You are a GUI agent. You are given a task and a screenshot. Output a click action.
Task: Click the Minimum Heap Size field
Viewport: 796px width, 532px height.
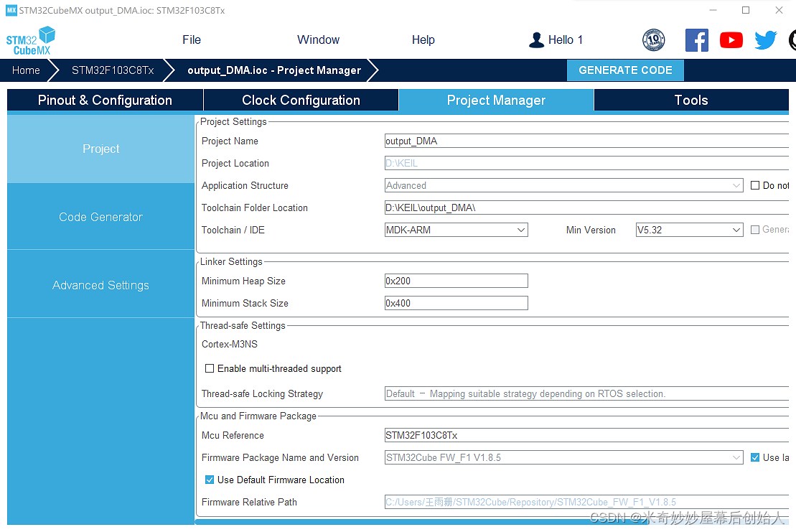click(456, 281)
